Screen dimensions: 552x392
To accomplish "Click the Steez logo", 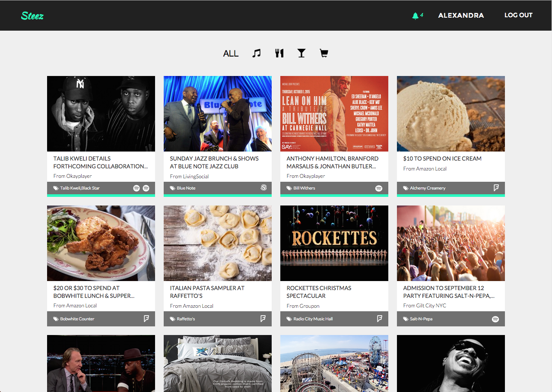I will click(x=32, y=16).
